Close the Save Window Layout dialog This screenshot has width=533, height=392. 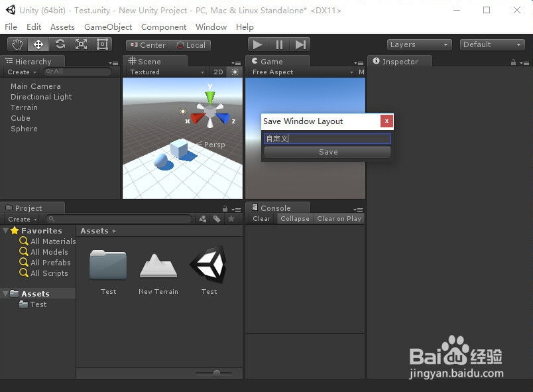[x=386, y=121]
